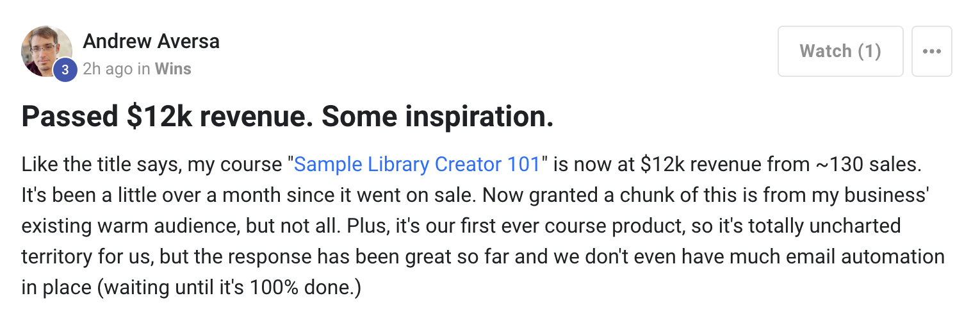Click the level 3 badge on the avatar
This screenshot has height=323, width=980.
[65, 70]
